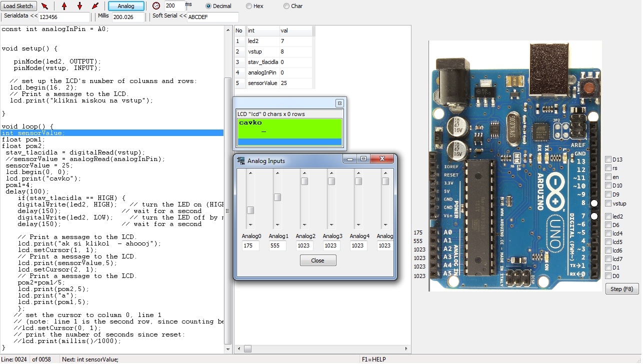The height and width of the screenshot is (364, 643).
Task: Click up arrow of Analog1 slider
Action: 277,173
